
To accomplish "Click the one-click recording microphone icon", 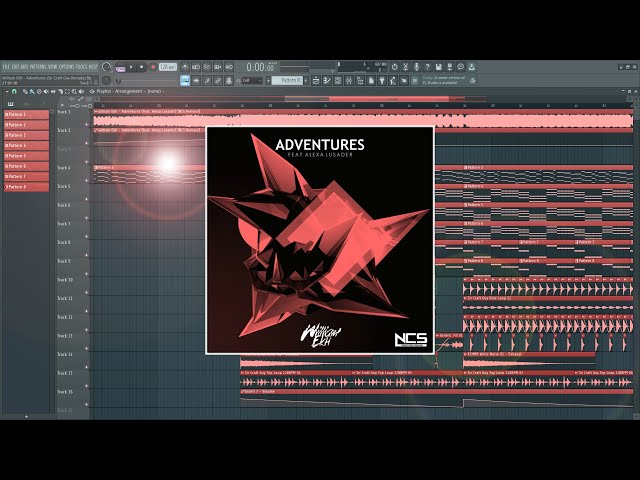I will coord(417,67).
